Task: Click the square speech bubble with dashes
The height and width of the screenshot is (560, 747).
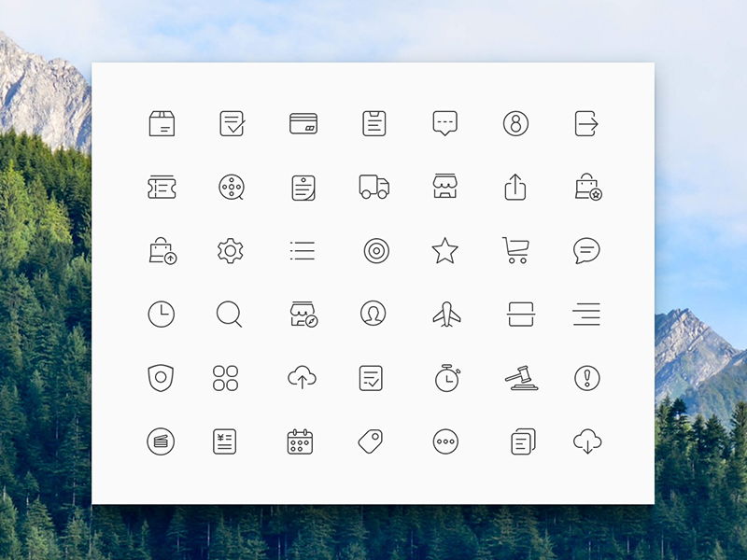Action: [445, 124]
